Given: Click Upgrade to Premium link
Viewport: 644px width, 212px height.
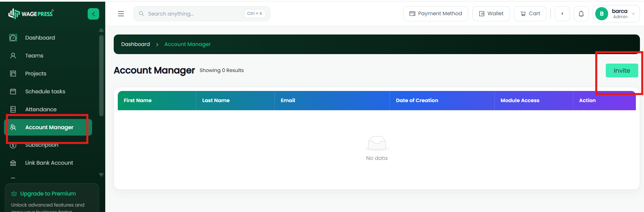Looking at the screenshot, I should (48, 194).
